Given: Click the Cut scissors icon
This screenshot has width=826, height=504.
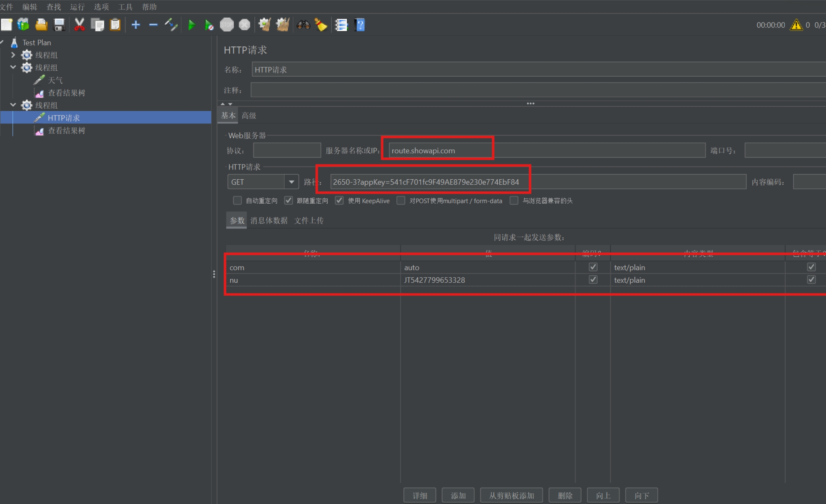Looking at the screenshot, I should pyautogui.click(x=79, y=25).
